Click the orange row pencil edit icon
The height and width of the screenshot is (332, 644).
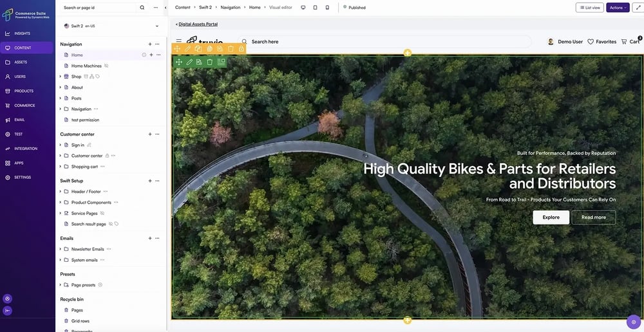click(187, 49)
